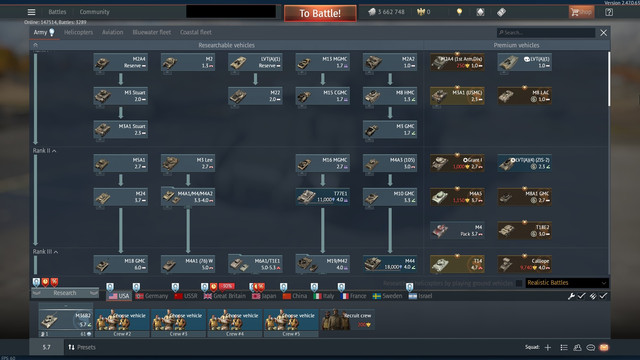Select the M22 vehicle card

coord(255,96)
